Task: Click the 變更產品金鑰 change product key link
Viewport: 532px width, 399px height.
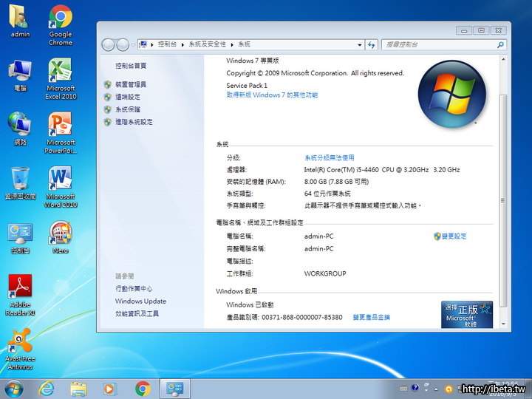Action: click(x=371, y=317)
